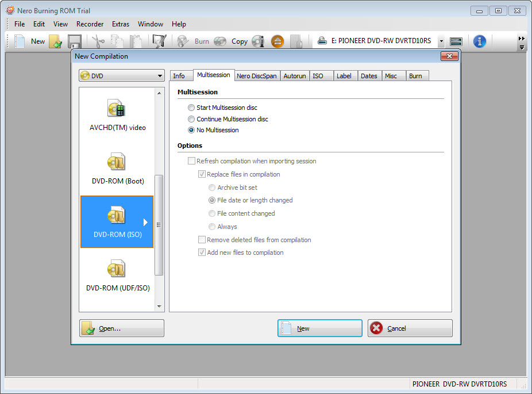Click the Save floppy disk toolbar icon
The width and height of the screenshot is (532, 394).
tap(75, 41)
